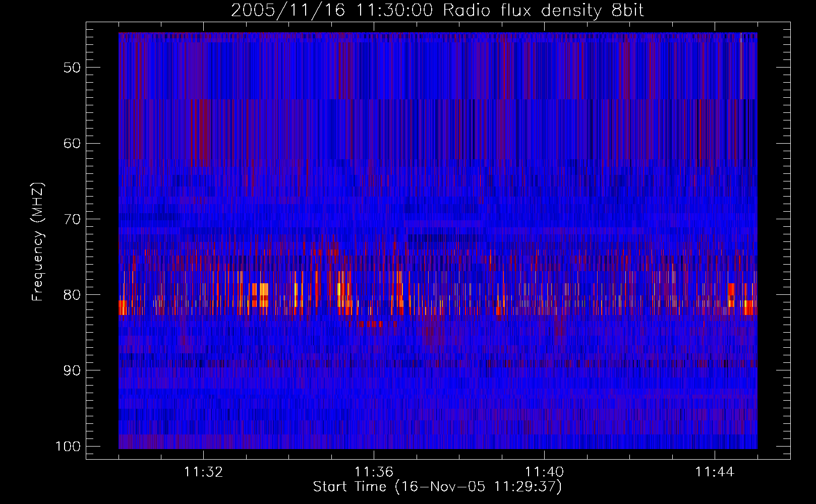Click the time axis label '11:44'
816x504 pixels.
[x=715, y=472]
